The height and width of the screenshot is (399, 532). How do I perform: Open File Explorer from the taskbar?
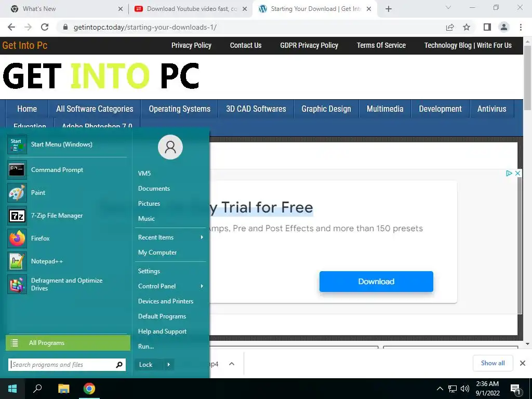point(63,389)
